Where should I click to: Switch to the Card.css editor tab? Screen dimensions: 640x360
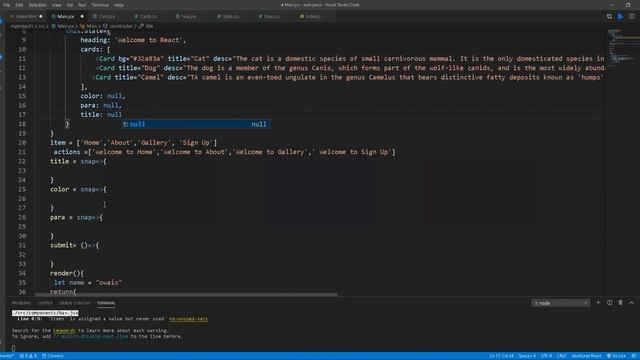148,17
